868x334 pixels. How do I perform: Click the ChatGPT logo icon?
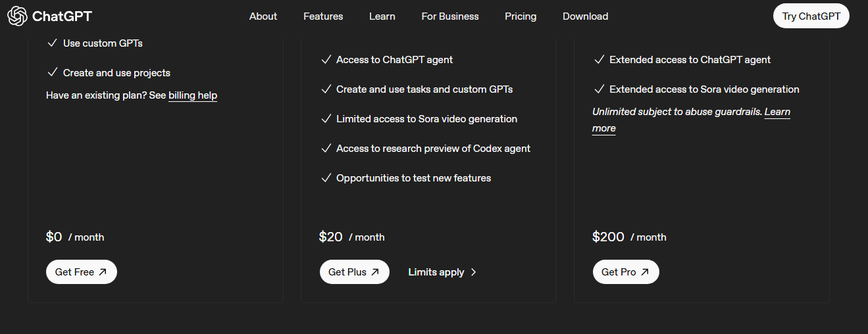click(x=17, y=16)
